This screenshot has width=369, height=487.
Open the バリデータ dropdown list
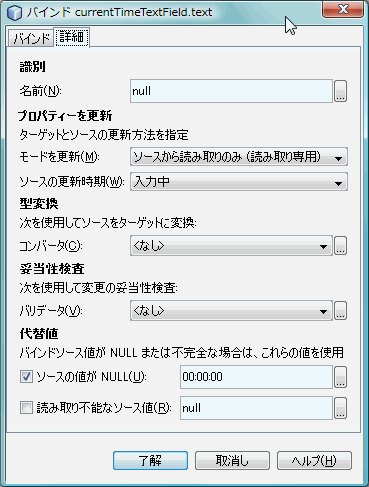(231, 311)
